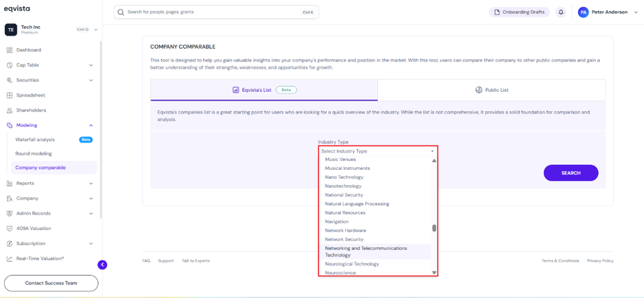The image size is (644, 298).
Task: Click the eqvista logo
Action: point(16,9)
